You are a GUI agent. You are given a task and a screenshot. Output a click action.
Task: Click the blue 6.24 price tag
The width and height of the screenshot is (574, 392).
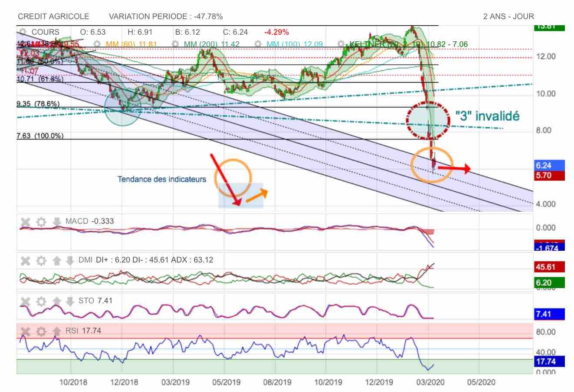coord(549,165)
